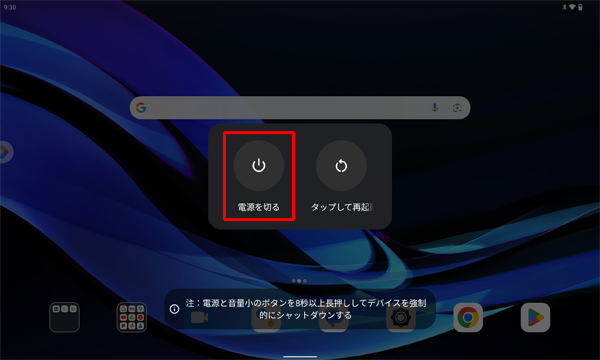Tap the Google G logo

[141, 108]
